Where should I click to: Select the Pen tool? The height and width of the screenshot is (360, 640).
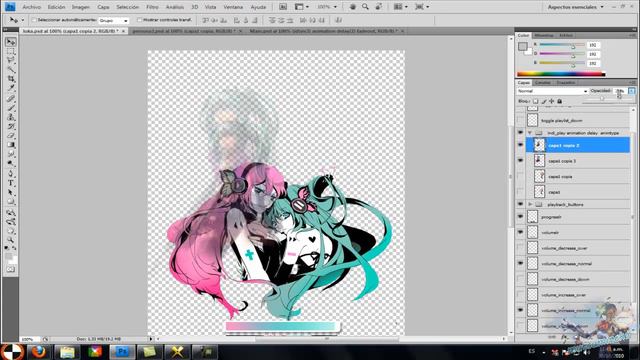[11, 174]
